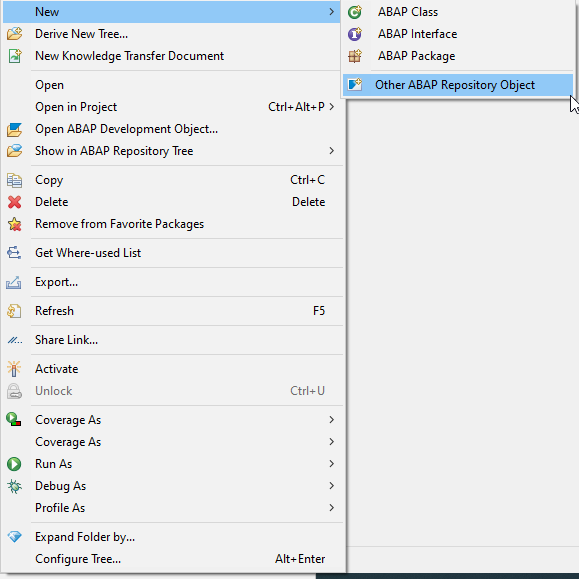Click the Get Where-used List icon
579x579 pixels.
(14, 253)
